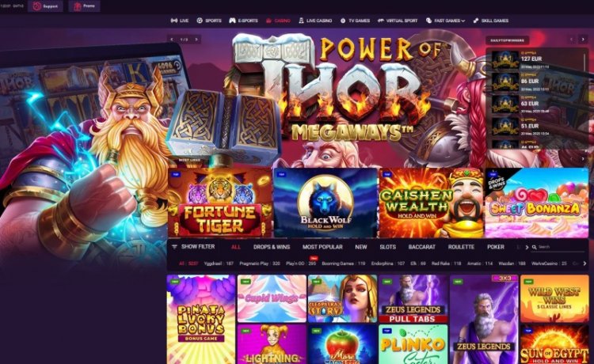Filter by Pragmatic Play provider
This screenshot has width=594, height=364.
click(260, 264)
